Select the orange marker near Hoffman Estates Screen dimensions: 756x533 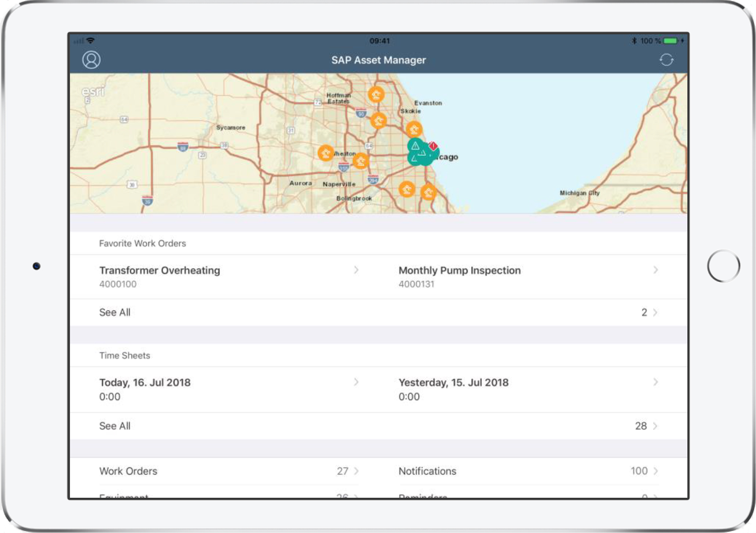click(376, 95)
